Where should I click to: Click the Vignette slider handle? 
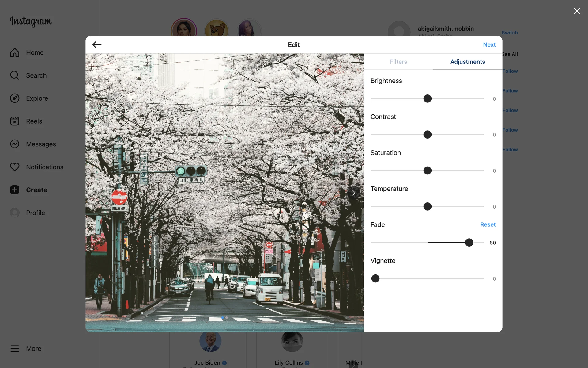pyautogui.click(x=375, y=278)
